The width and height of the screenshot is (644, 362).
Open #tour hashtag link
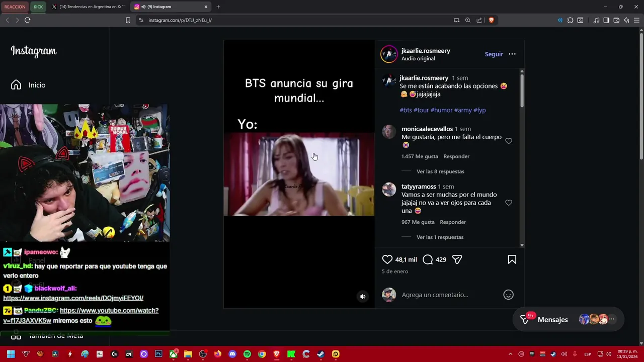pos(421,110)
